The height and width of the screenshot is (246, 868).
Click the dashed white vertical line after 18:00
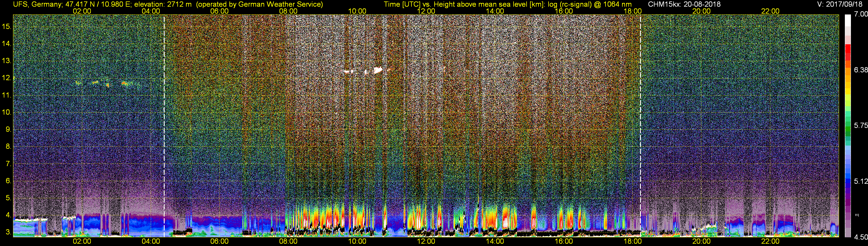point(640,126)
